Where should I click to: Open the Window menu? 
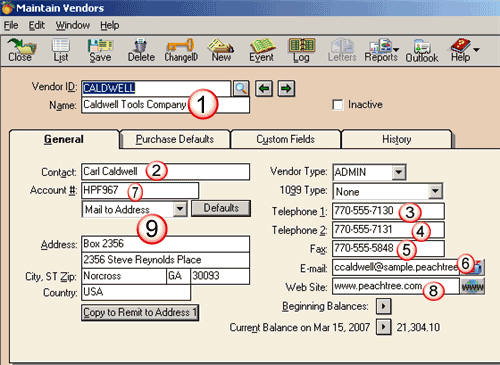(x=73, y=25)
